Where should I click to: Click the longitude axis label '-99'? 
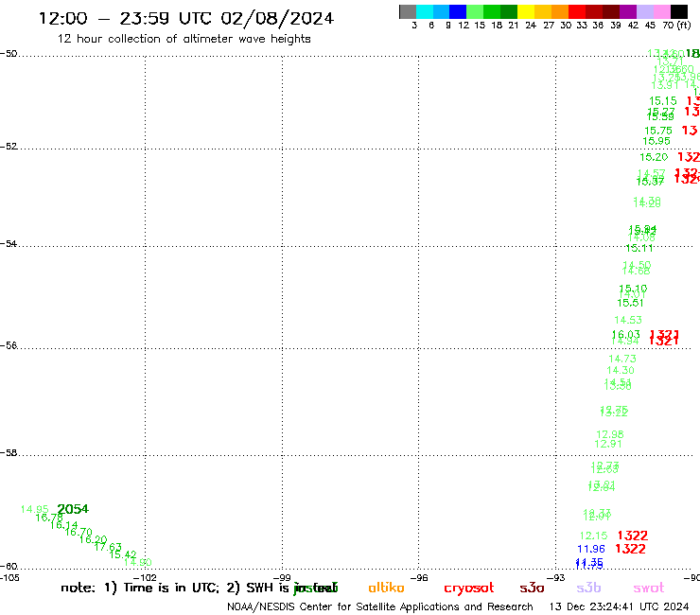(282, 577)
